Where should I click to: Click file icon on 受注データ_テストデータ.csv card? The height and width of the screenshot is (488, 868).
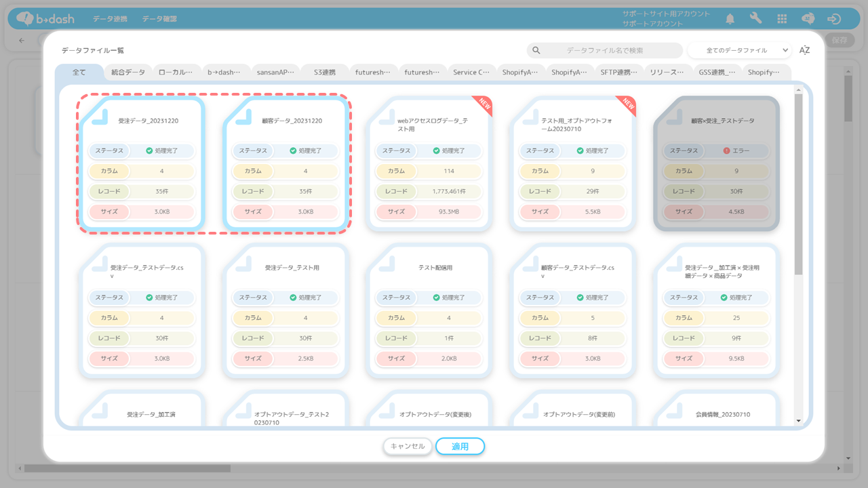tap(100, 264)
